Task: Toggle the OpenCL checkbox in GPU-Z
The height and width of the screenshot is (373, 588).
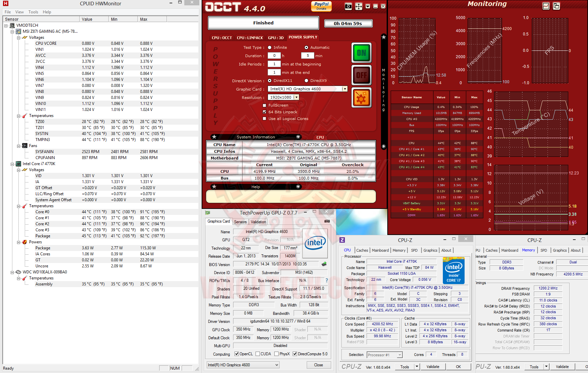Action: [x=237, y=354]
